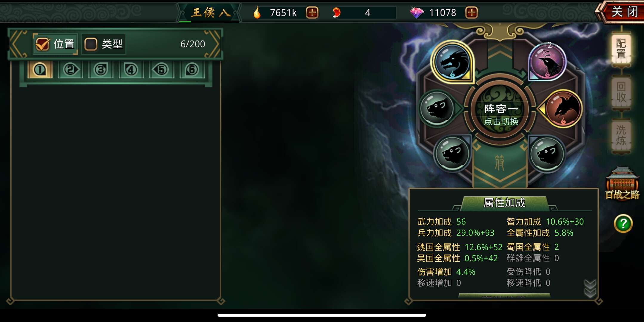Select the red eagle-beast orb slot
This screenshot has width=644, height=322.
click(x=563, y=109)
